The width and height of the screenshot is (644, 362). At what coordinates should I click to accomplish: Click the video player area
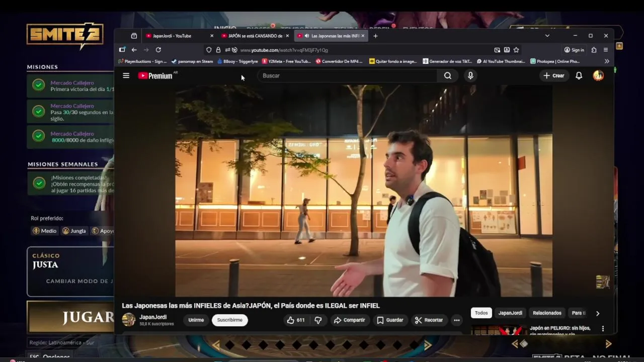click(363, 191)
